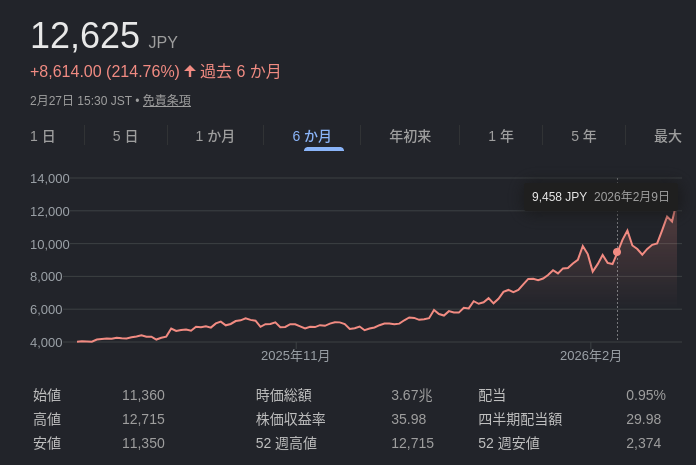The width and height of the screenshot is (696, 465).
Task: Switch to the 1 年 range tab
Action: pos(501,136)
